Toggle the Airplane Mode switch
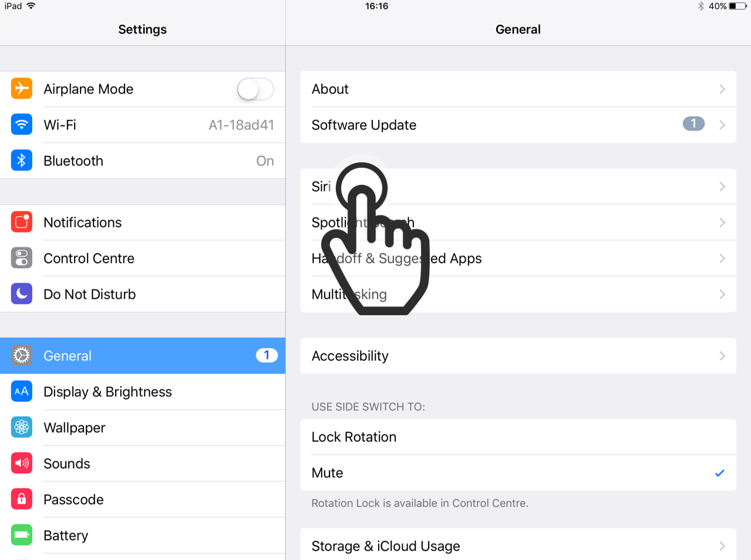The width and height of the screenshot is (751, 560). click(x=255, y=89)
